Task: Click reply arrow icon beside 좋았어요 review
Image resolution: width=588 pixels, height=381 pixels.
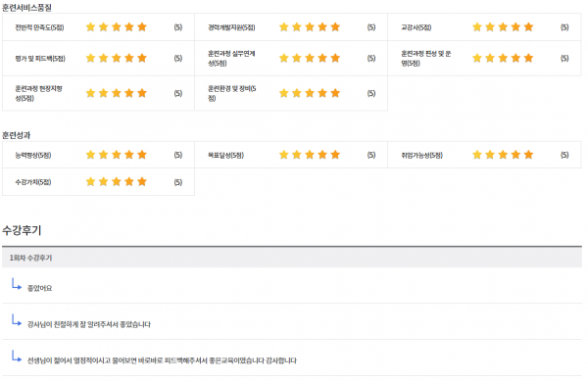Action: [x=17, y=284]
